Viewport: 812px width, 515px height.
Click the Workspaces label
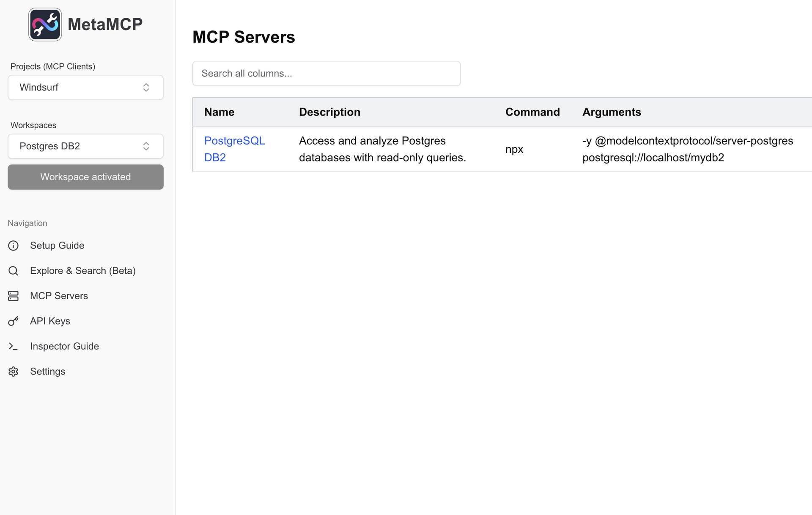pyautogui.click(x=33, y=125)
